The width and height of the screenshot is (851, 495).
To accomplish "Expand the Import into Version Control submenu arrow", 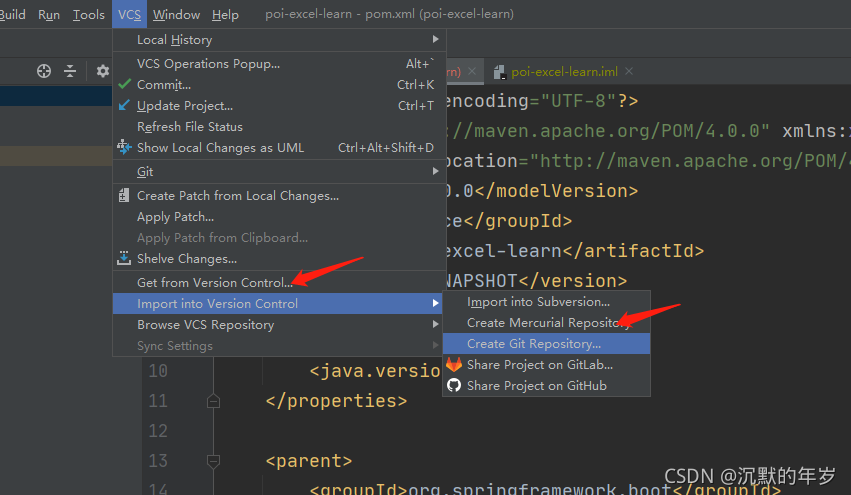I will coord(435,303).
